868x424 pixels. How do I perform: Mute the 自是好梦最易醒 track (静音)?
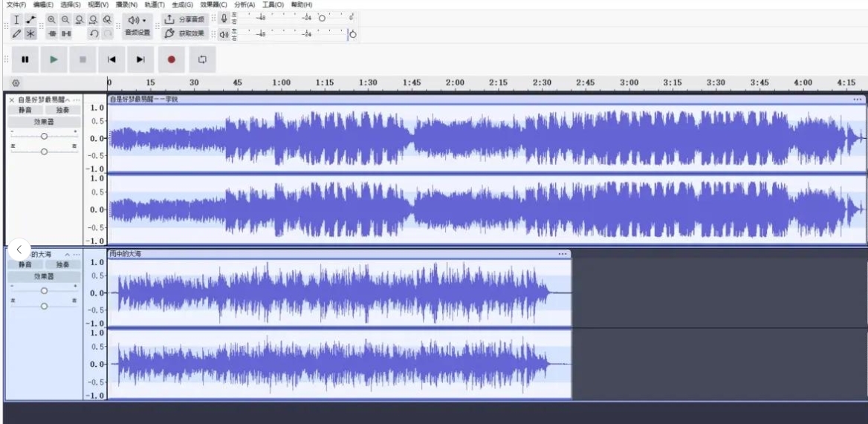25,110
